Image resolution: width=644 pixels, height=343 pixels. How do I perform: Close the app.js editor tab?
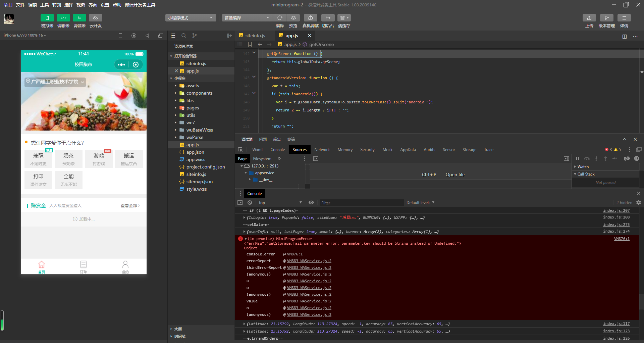pyautogui.click(x=310, y=36)
